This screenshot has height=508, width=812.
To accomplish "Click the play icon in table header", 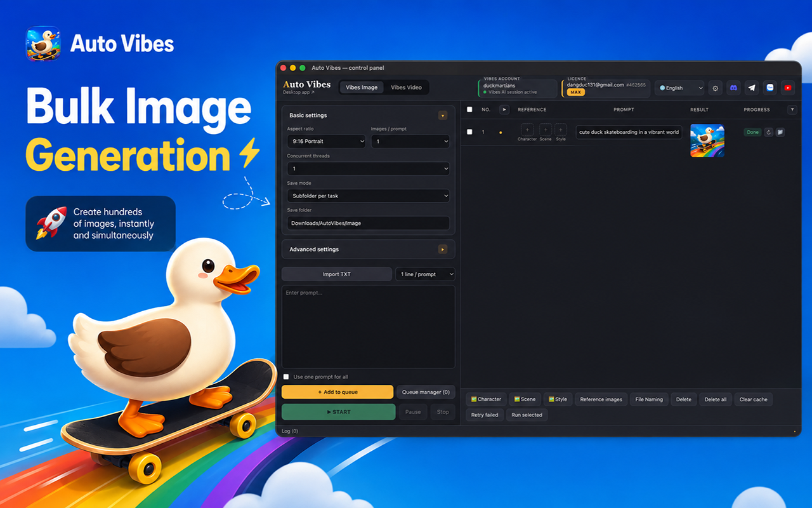I will (504, 109).
